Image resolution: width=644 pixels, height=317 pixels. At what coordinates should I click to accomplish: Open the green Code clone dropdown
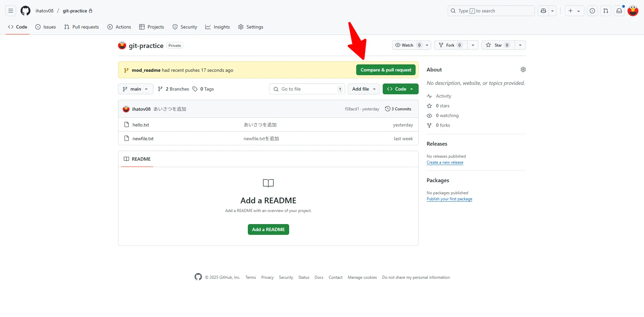pos(400,89)
